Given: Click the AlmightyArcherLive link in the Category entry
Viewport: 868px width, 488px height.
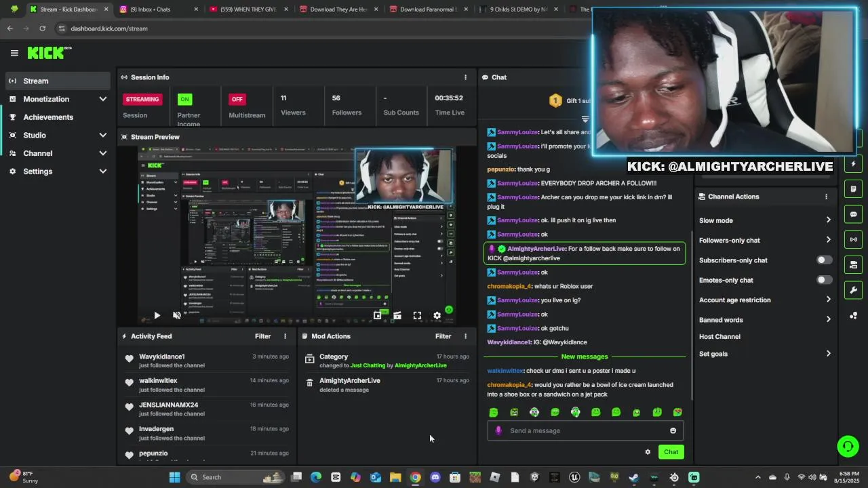Looking at the screenshot, I should pos(420,365).
